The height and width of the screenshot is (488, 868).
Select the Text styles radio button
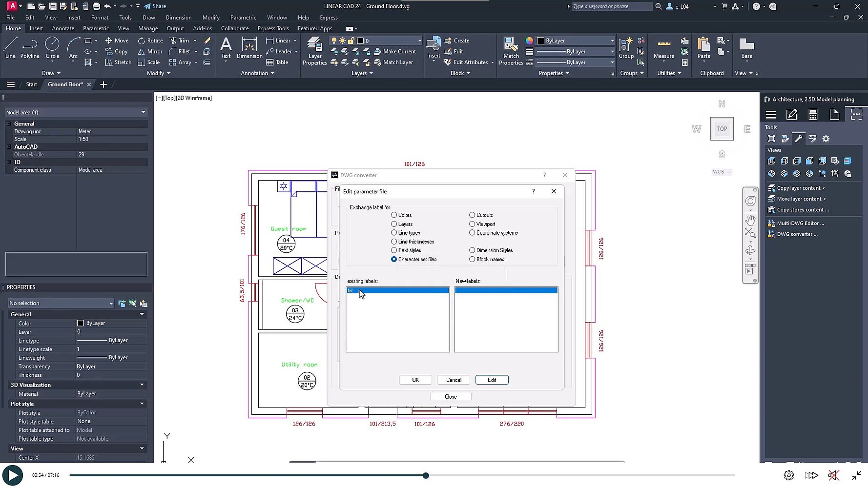pos(394,250)
